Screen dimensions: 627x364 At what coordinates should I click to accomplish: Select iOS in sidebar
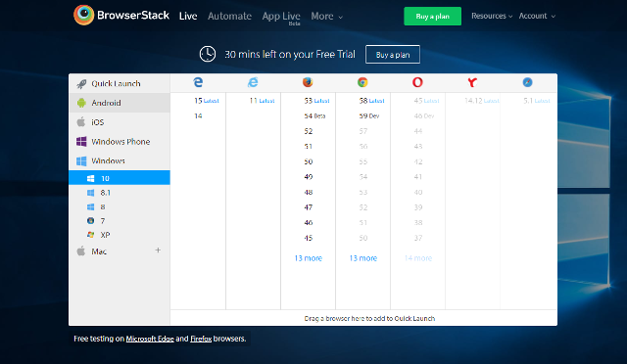120,122
